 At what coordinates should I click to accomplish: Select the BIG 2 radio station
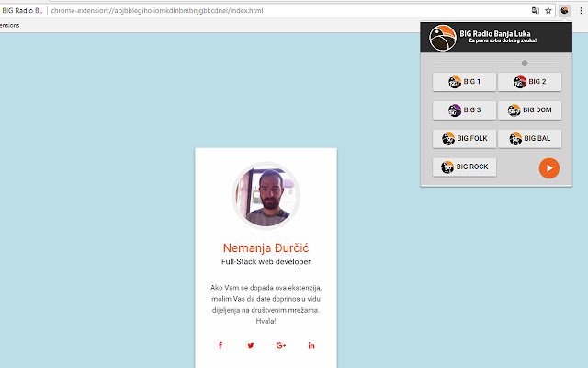529,82
